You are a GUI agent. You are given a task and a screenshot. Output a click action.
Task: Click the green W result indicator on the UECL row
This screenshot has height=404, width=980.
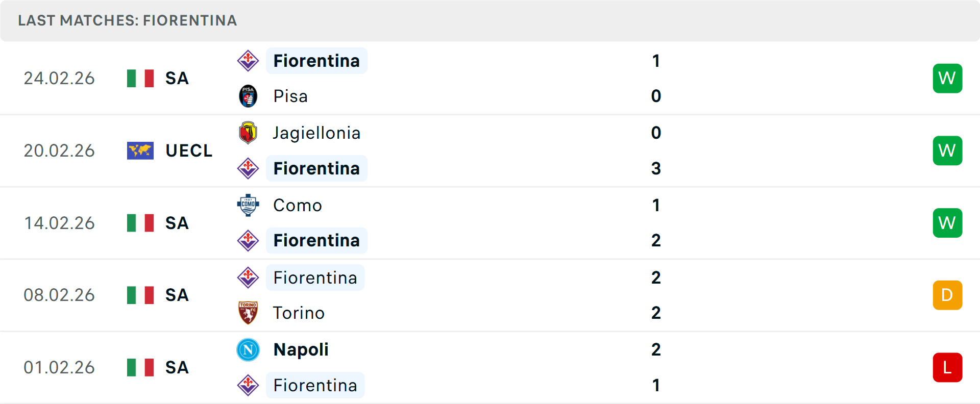coord(947,150)
